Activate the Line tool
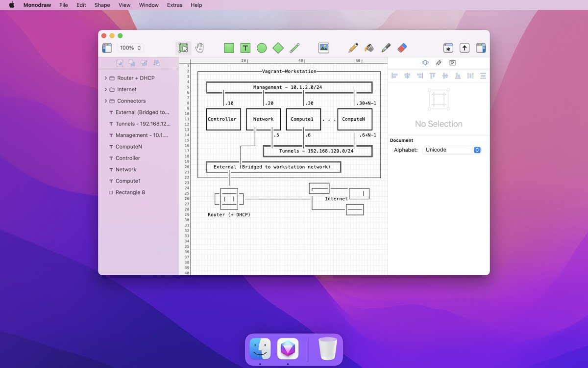 tap(294, 48)
